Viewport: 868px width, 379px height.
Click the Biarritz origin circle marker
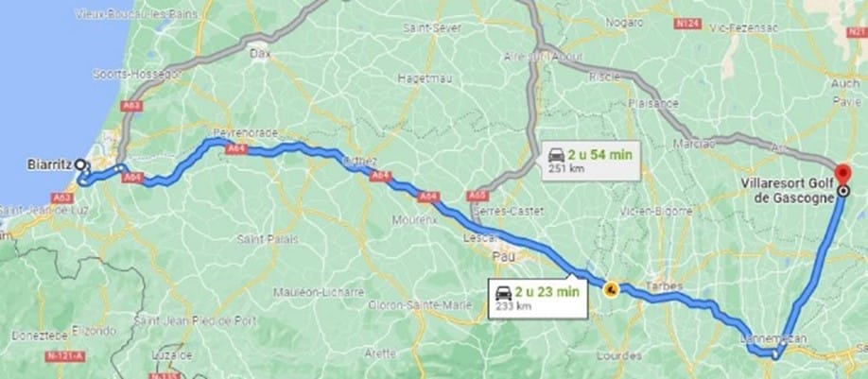point(80,164)
